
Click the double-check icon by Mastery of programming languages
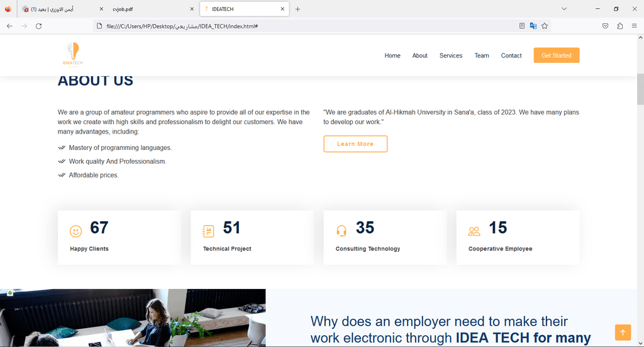pyautogui.click(x=62, y=147)
